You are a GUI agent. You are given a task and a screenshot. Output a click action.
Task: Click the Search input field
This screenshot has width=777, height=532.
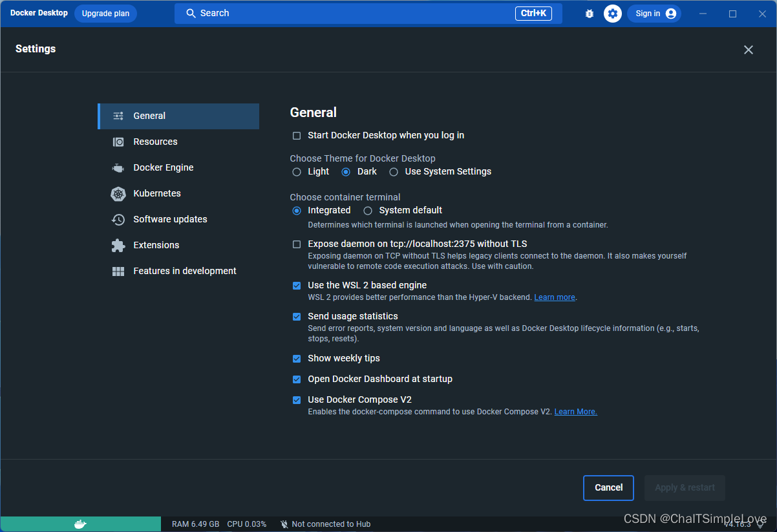click(x=368, y=14)
